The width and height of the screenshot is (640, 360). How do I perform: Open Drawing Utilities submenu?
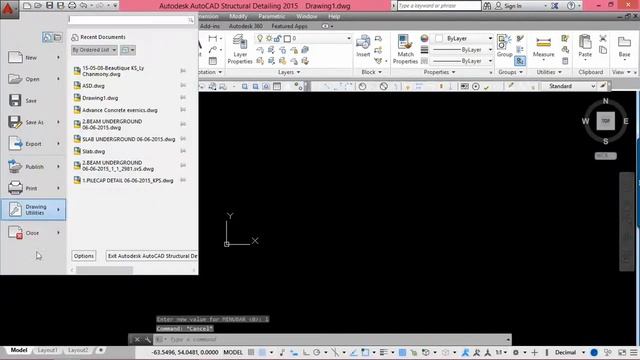(x=33, y=209)
